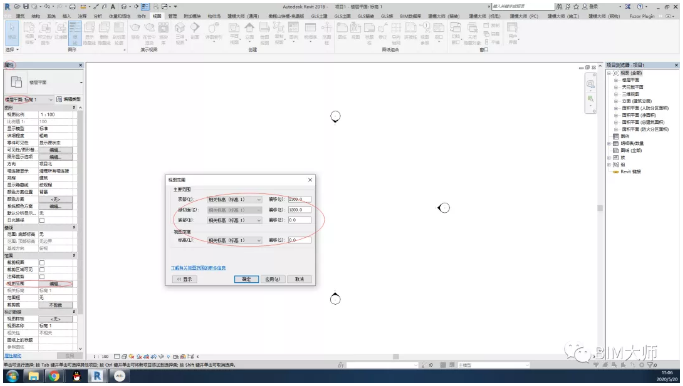Click the drawing area vertical scrollbar
Screen dimensions: 683x386
600,208
